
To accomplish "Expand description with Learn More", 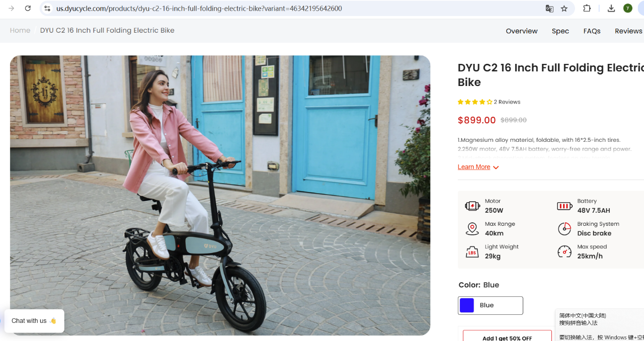I will (478, 167).
